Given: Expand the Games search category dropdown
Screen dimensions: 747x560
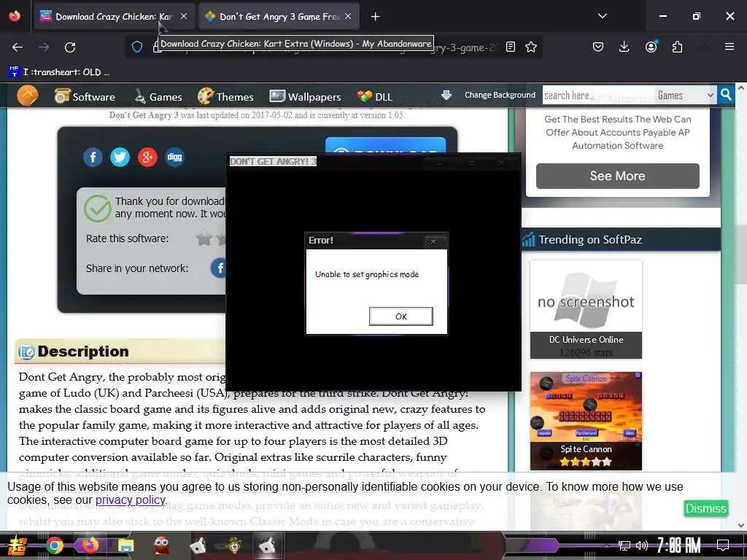Looking at the screenshot, I should coord(685,96).
